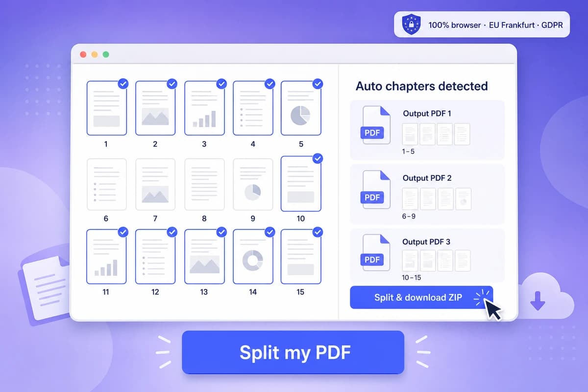588x392 pixels.
Task: Select page 10 thumbnail
Action: click(x=301, y=183)
